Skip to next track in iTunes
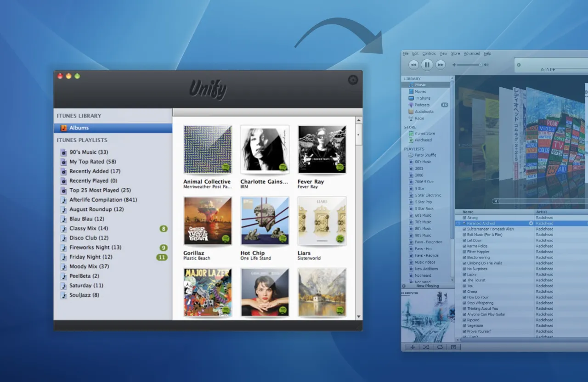 (440, 65)
